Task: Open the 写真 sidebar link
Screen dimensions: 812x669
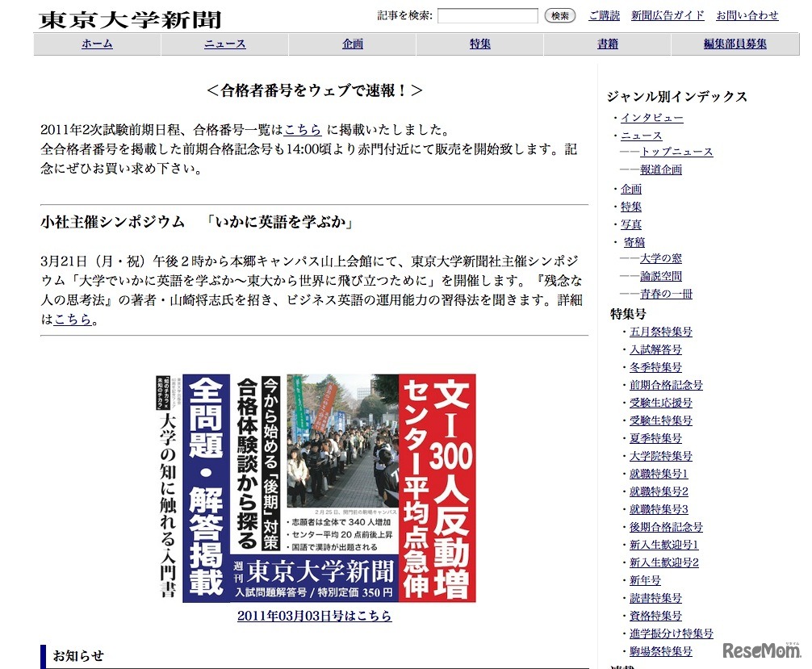Action: [x=630, y=224]
